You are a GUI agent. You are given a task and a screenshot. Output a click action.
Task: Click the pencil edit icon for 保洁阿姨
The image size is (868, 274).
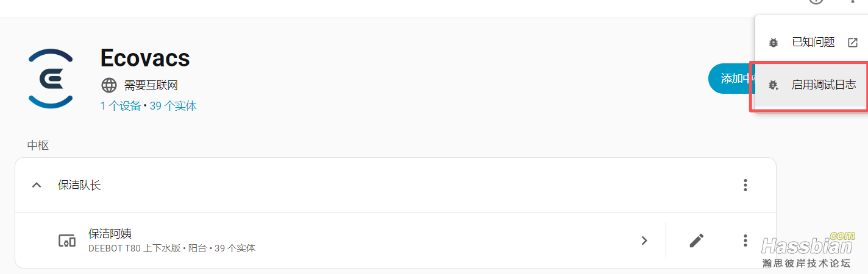coord(696,241)
